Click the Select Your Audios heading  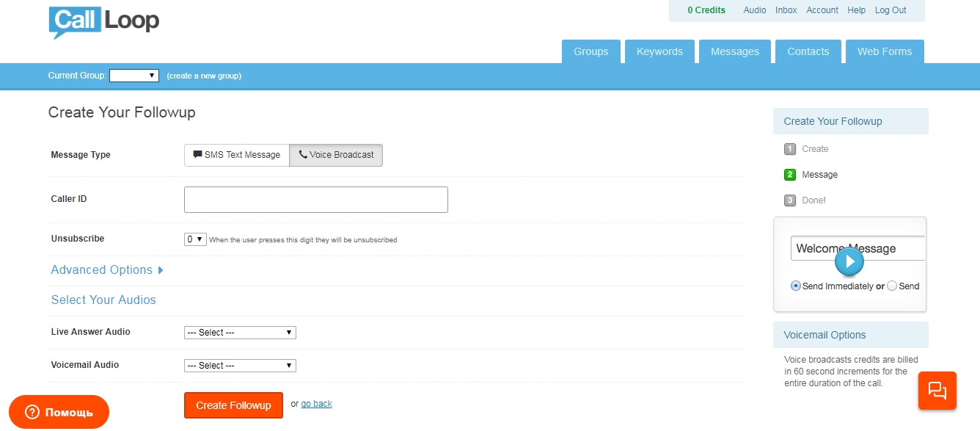click(103, 300)
